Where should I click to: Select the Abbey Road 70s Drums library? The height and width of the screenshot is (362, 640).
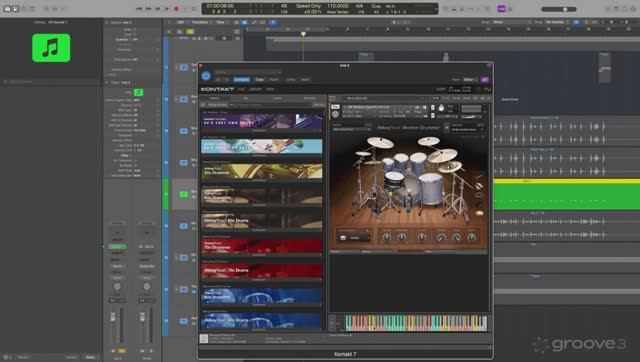[262, 271]
